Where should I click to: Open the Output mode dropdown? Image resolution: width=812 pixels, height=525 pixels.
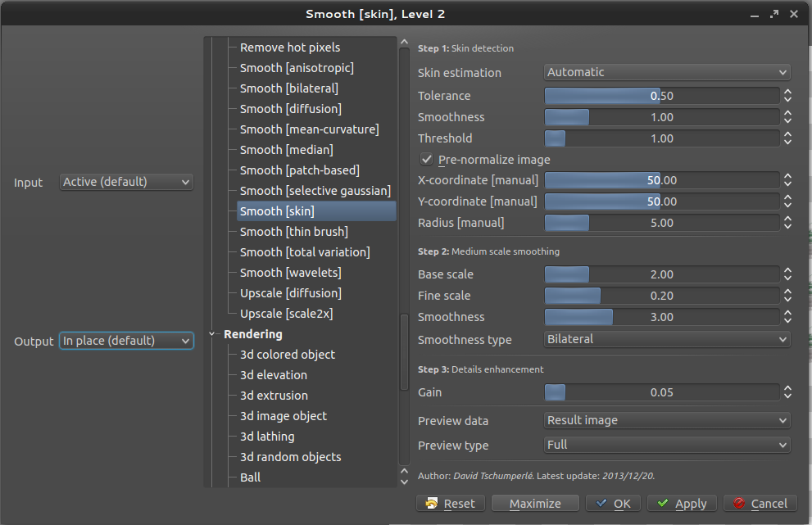(127, 341)
